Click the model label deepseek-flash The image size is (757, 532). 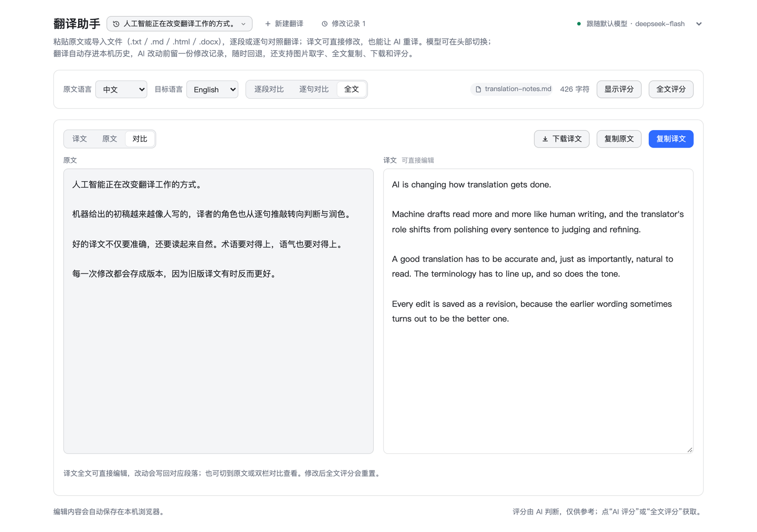pyautogui.click(x=660, y=24)
